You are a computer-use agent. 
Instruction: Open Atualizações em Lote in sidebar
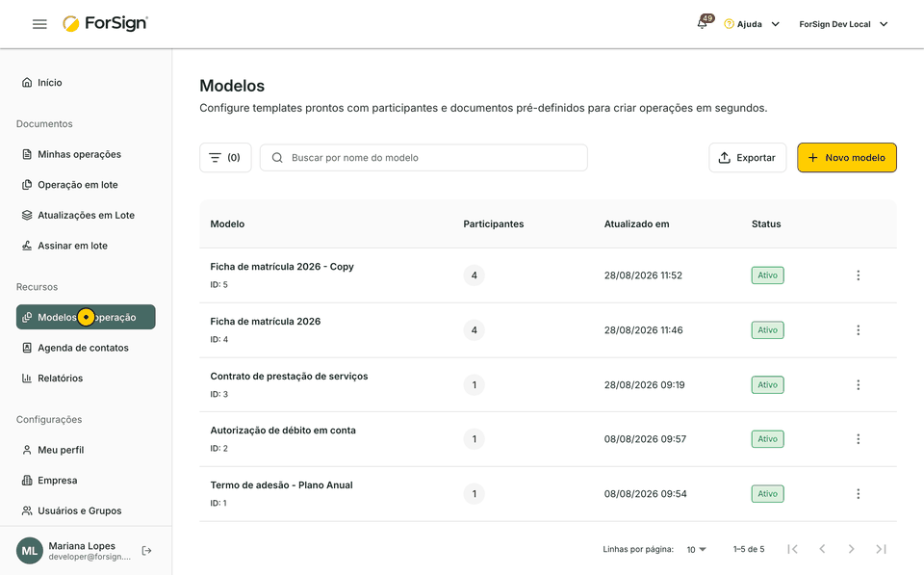pos(78,215)
